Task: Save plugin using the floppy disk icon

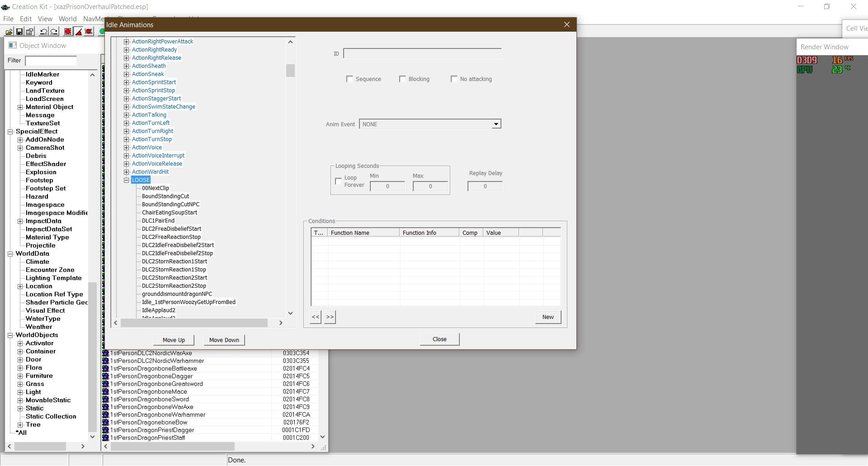Action: coord(19,32)
